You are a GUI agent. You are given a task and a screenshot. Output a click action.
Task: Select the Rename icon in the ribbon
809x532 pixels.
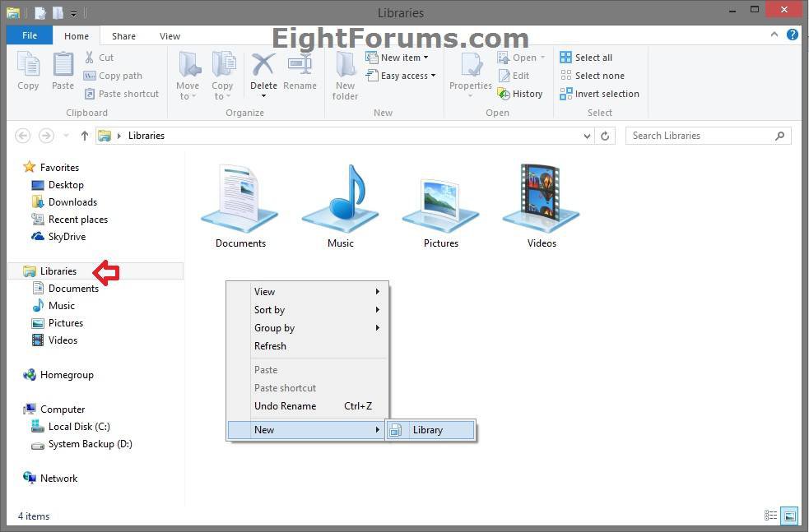pos(300,72)
